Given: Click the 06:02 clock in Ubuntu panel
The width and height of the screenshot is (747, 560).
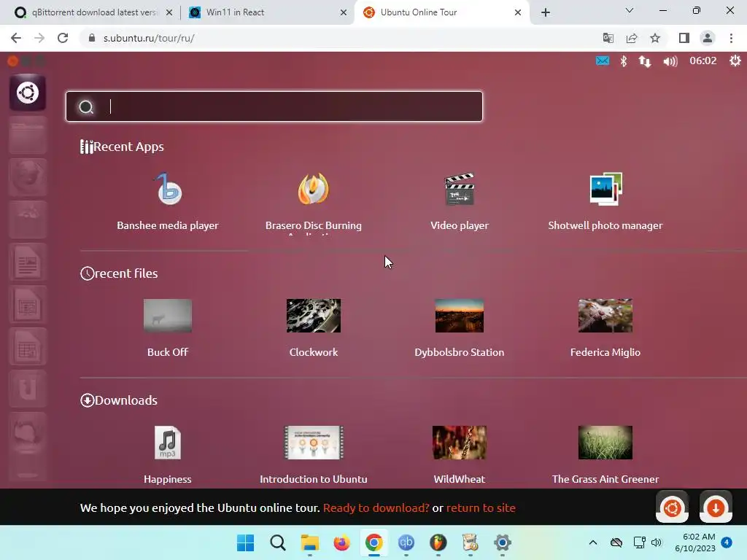Looking at the screenshot, I should coord(703,61).
